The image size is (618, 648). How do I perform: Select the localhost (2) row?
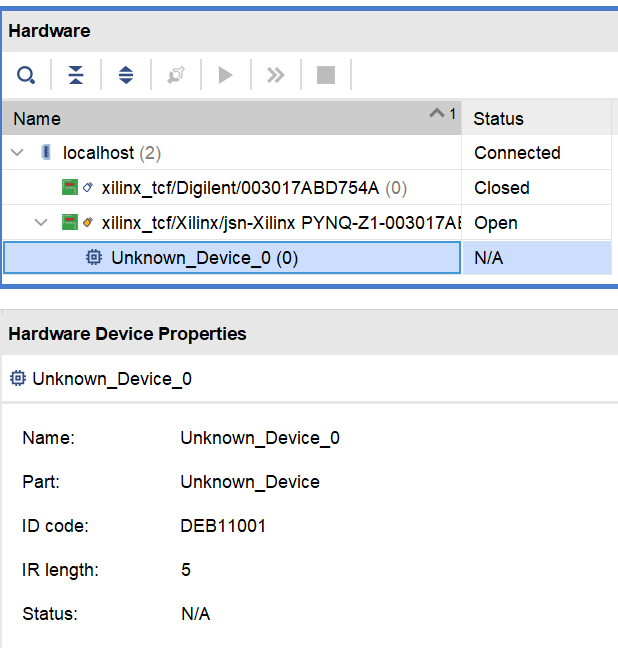point(231,153)
